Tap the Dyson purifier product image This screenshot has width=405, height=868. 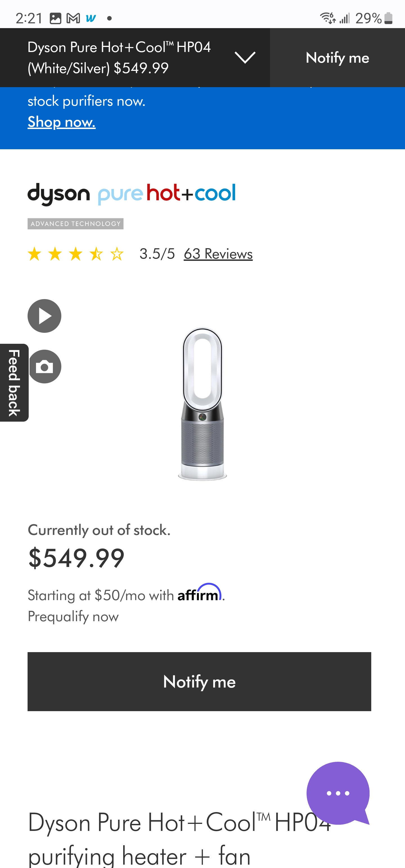(202, 403)
